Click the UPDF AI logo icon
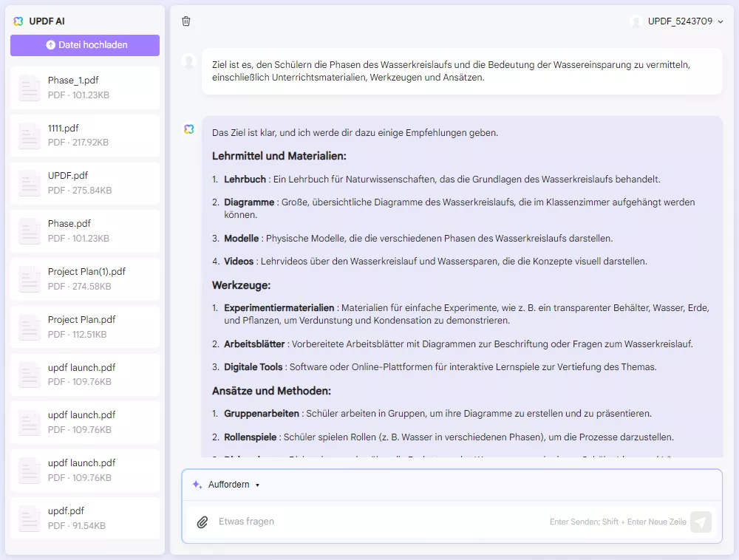739x560 pixels. point(18,21)
